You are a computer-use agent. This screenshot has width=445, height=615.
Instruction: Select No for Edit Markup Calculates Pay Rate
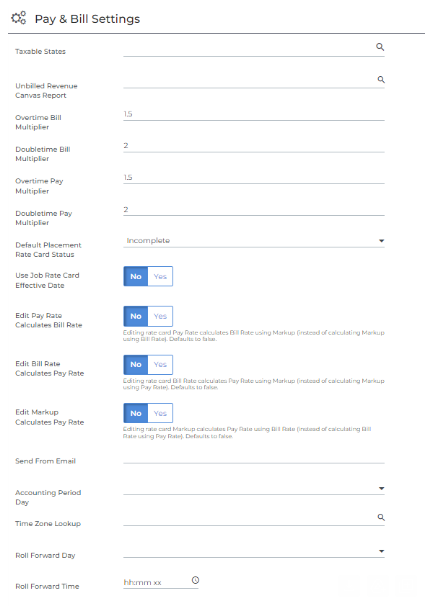tap(136, 413)
